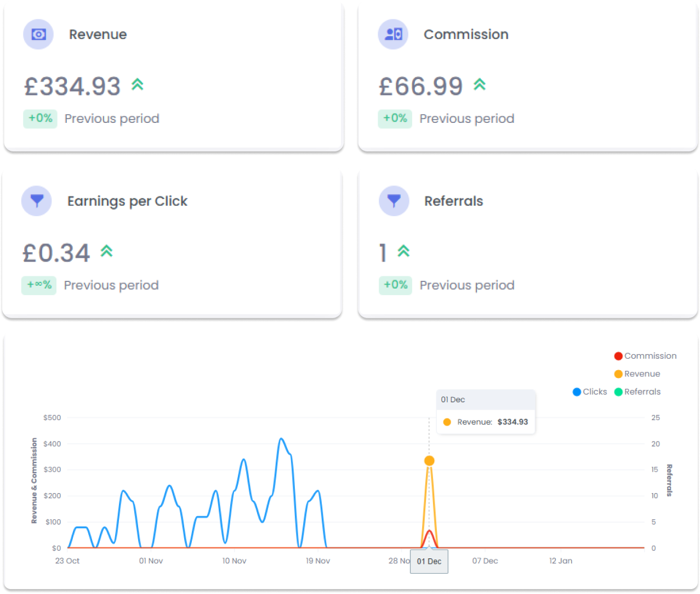Toggle Referrals series in chart legend
The height and width of the screenshot is (594, 700).
[x=638, y=392]
